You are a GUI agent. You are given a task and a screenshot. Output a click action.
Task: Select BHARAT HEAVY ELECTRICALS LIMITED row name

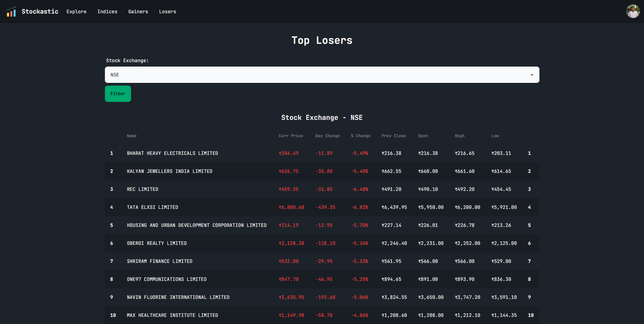click(172, 153)
